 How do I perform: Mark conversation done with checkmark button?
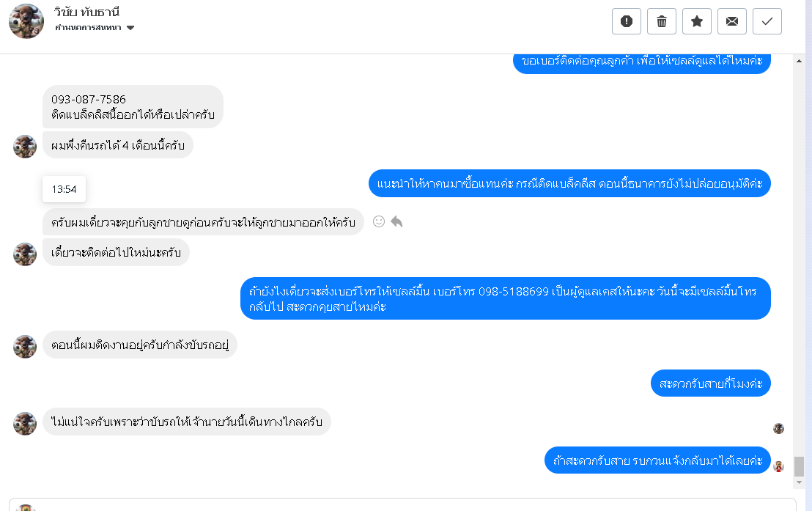[767, 21]
